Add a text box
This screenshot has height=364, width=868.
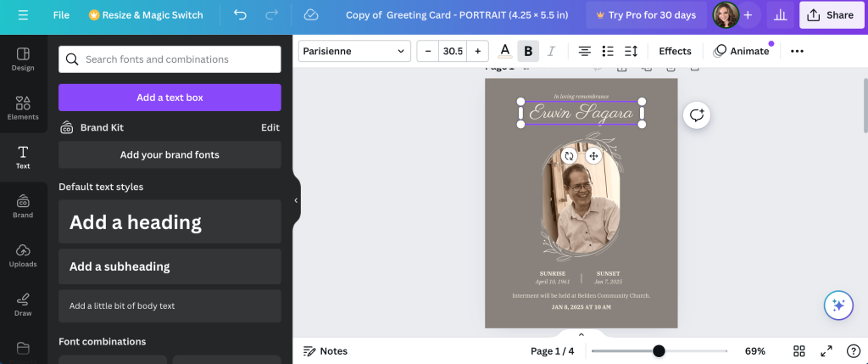(170, 98)
